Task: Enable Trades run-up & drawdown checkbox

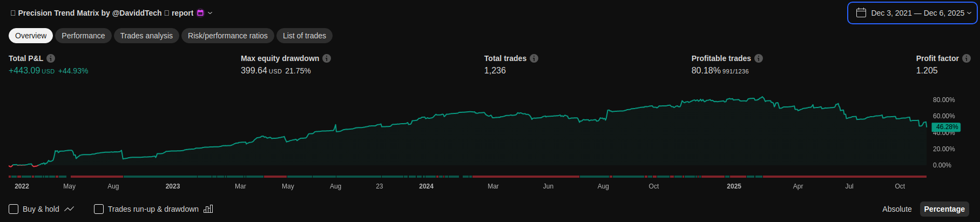Action: pyautogui.click(x=99, y=209)
